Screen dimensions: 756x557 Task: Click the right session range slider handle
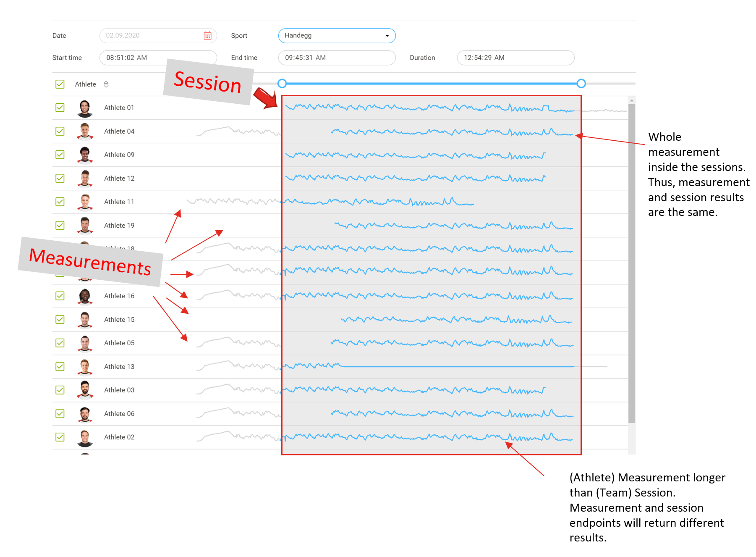click(581, 84)
